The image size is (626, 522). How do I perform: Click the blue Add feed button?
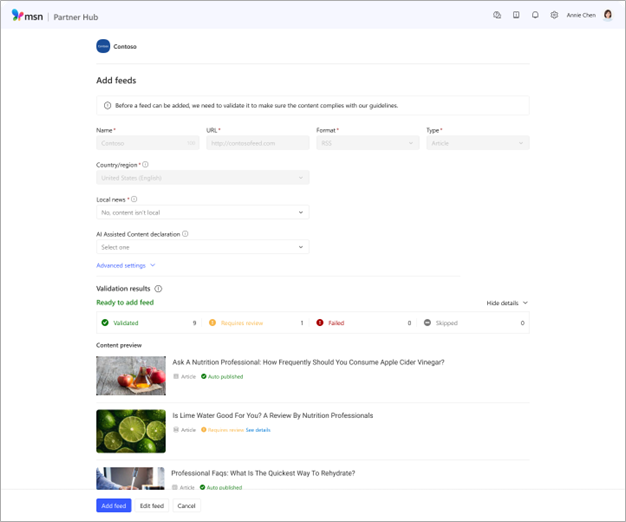coord(113,506)
